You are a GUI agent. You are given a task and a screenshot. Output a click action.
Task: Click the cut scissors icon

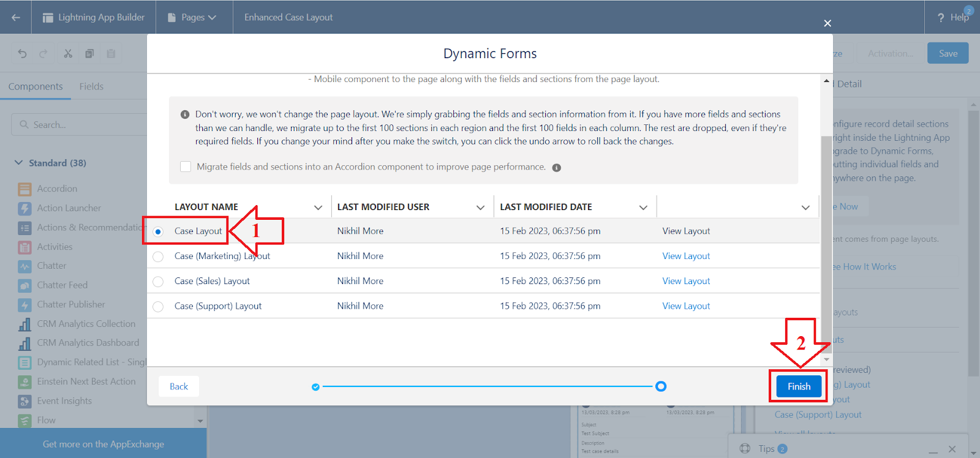click(68, 53)
